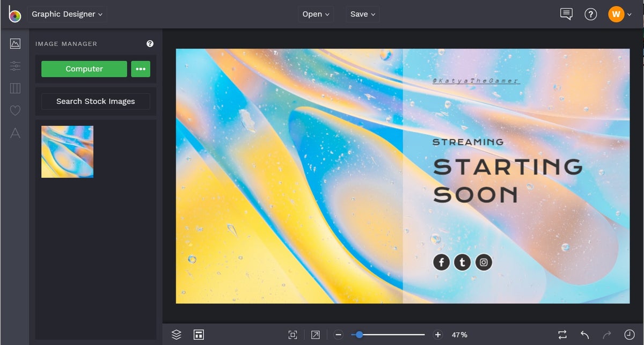Select the Edit adjustments sidebar icon
This screenshot has width=644, height=345.
pos(14,65)
